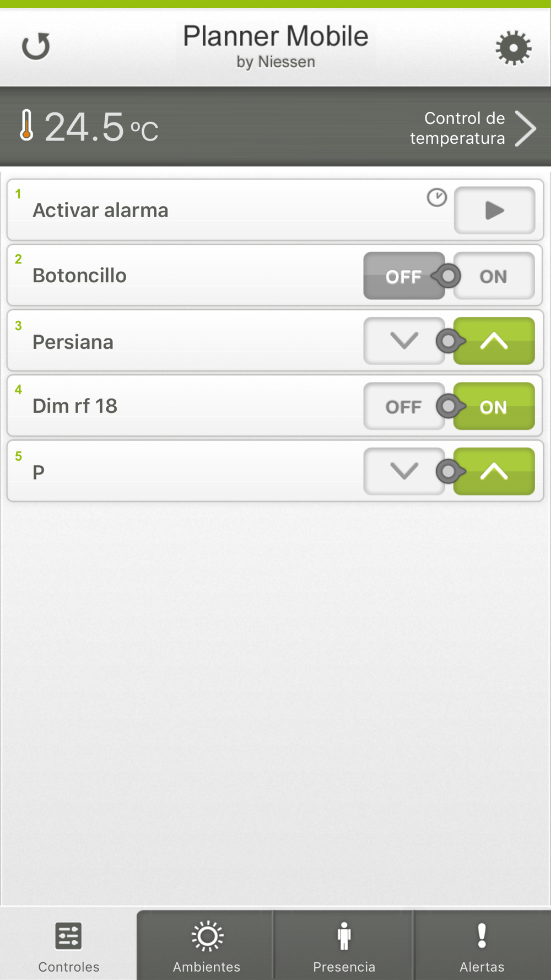This screenshot has height=980, width=551.
Task: Lower the Persiana blind with down chevron
Action: coord(404,341)
